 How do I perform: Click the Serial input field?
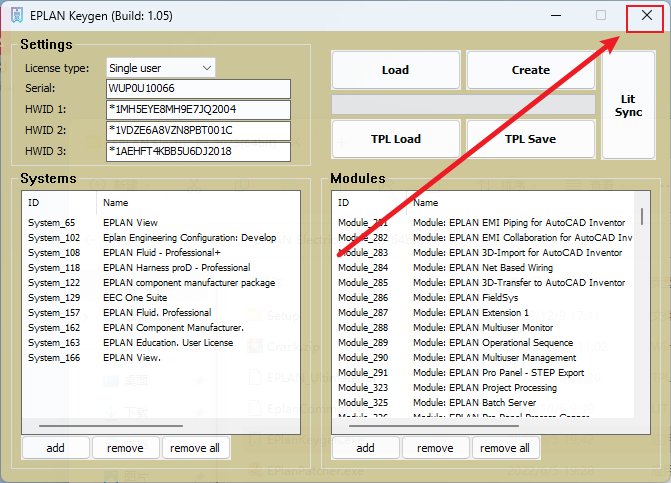click(x=198, y=89)
